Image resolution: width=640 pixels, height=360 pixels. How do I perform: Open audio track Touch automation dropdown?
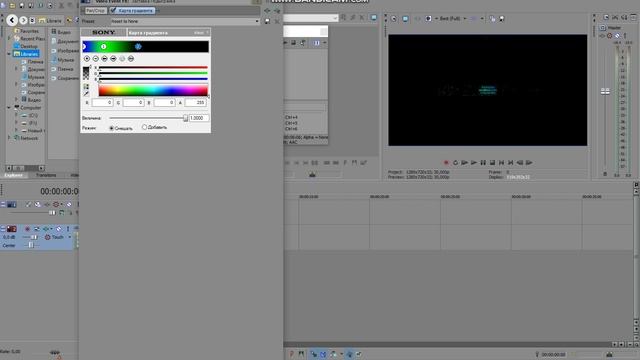pyautogui.click(x=69, y=237)
